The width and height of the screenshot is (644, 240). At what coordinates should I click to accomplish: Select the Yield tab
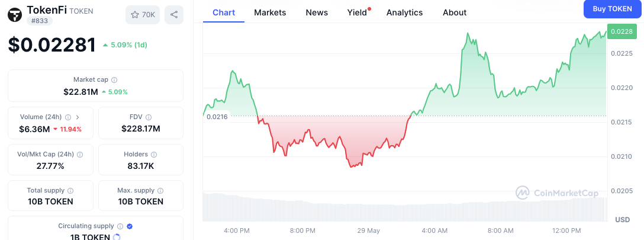(x=357, y=12)
